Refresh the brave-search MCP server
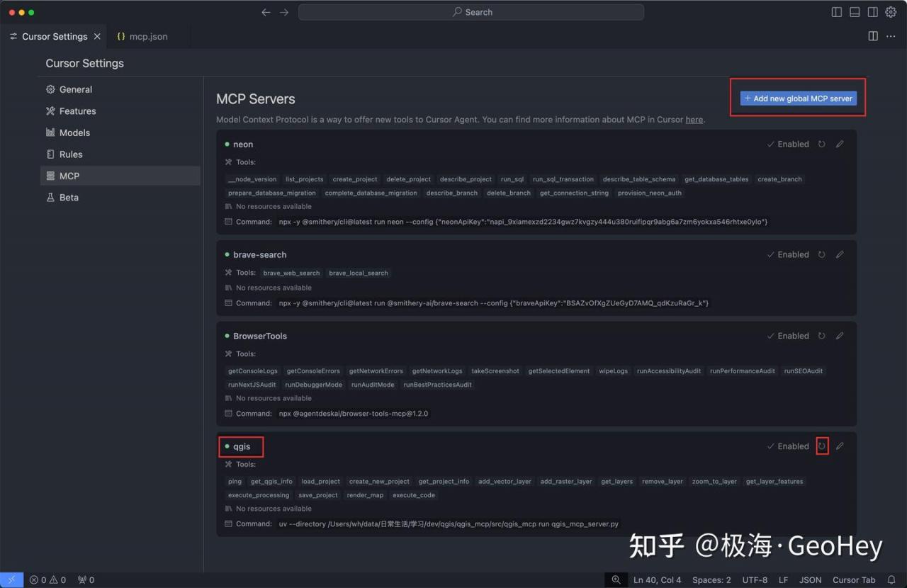The width and height of the screenshot is (907, 588). pyautogui.click(x=822, y=254)
